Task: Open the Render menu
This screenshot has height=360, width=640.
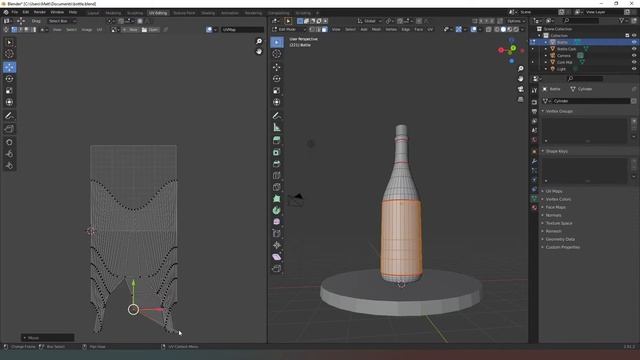Action: [40, 12]
